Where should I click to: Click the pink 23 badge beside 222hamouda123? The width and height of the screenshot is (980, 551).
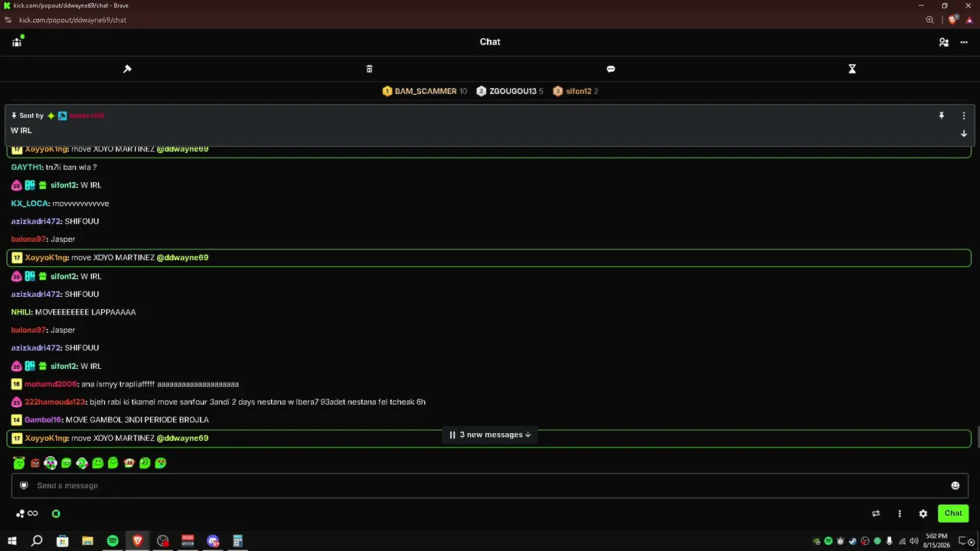tap(16, 402)
